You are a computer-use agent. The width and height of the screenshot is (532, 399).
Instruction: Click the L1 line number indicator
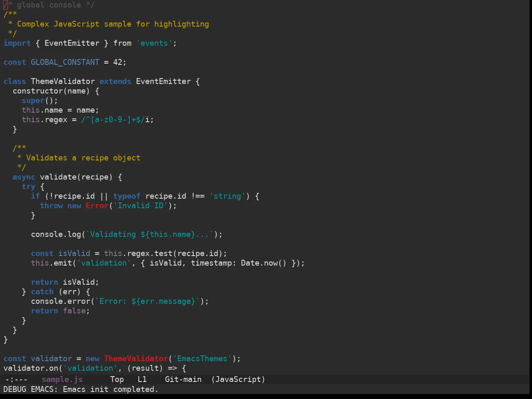pyautogui.click(x=142, y=379)
